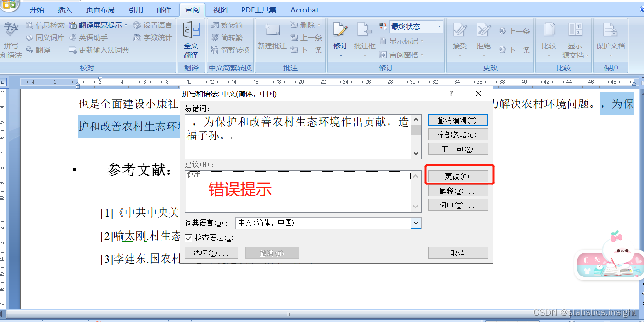
Task: Click reference line [2]喻太刚
Action: (x=141, y=236)
